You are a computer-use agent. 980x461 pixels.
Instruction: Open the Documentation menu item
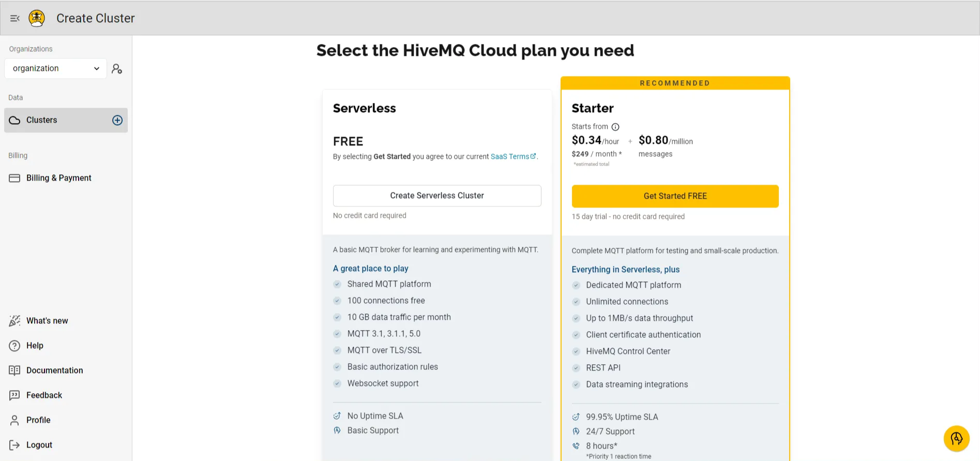66,370
